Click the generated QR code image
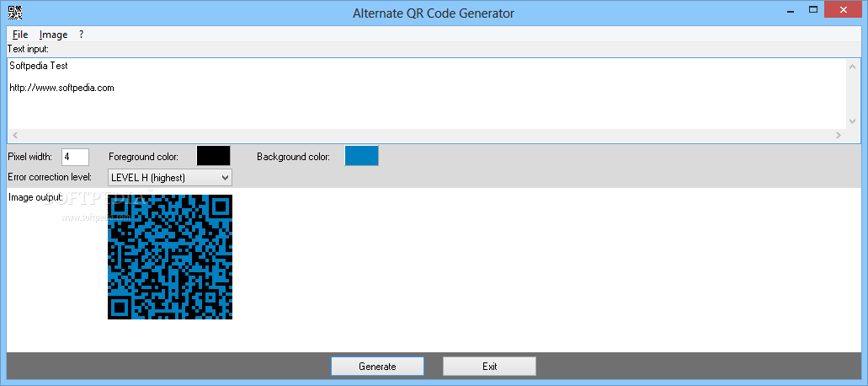Image resolution: width=868 pixels, height=386 pixels. coord(170,257)
